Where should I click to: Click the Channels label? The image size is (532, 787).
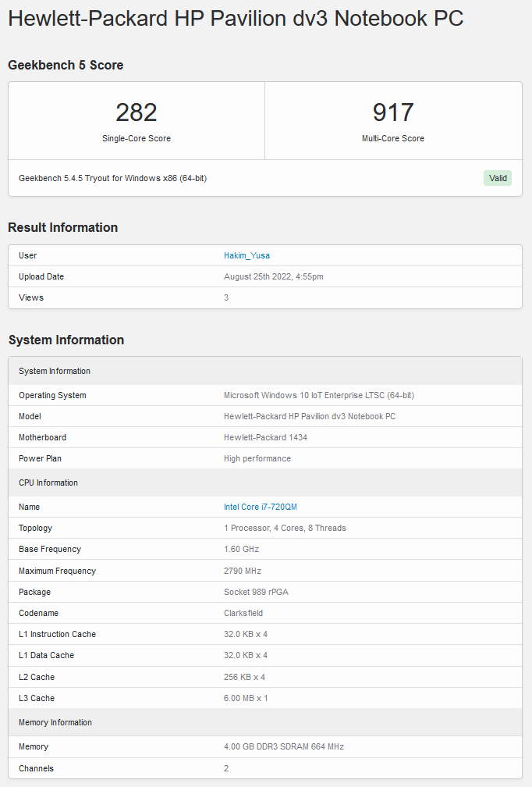[36, 768]
